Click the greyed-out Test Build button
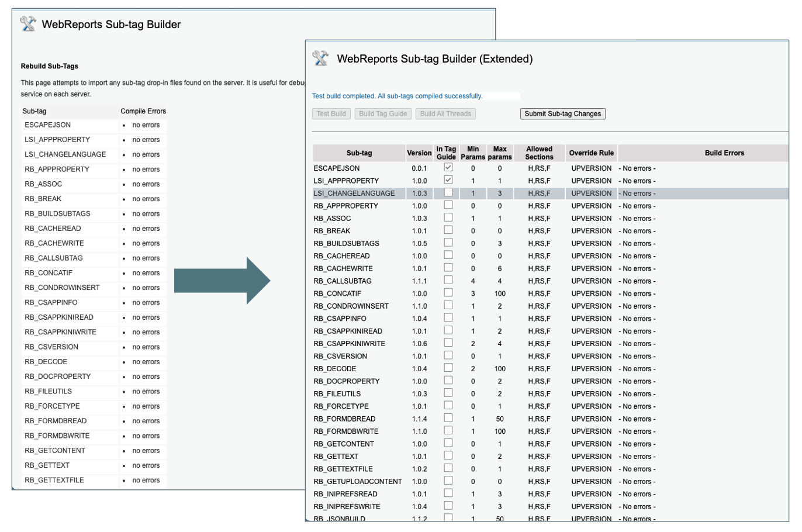The width and height of the screenshot is (802, 532). 331,114
